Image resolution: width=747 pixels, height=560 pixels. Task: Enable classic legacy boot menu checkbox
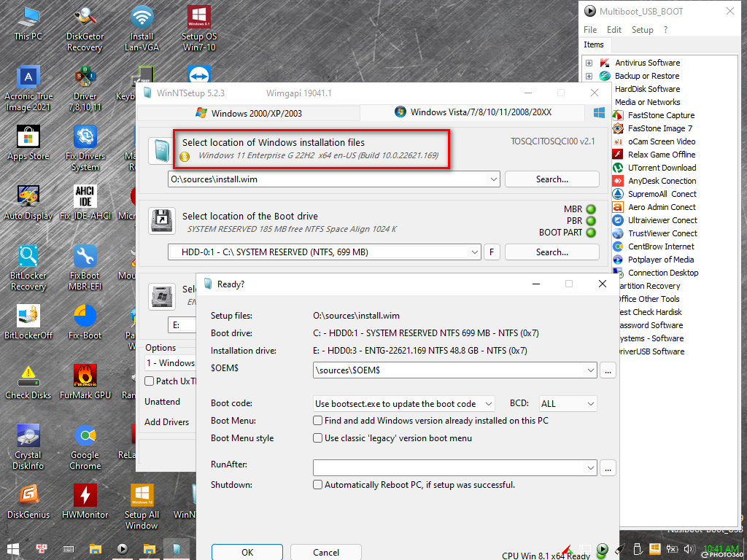pos(317,438)
